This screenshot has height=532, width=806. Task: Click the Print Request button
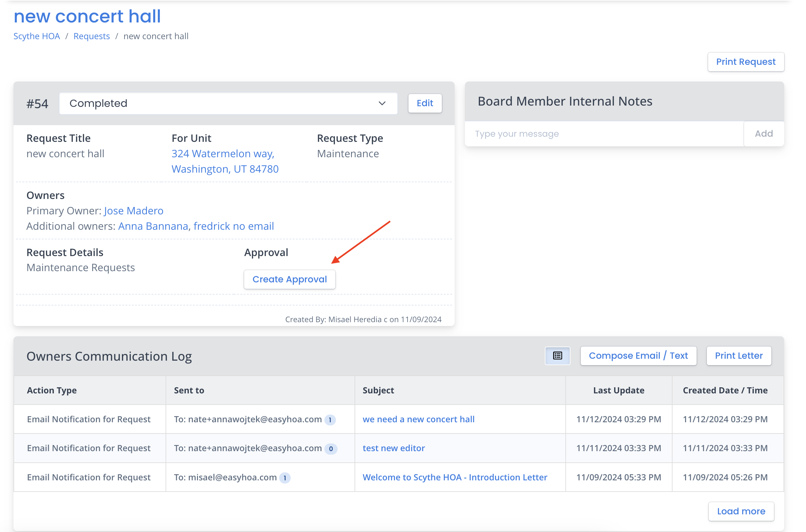coord(746,62)
